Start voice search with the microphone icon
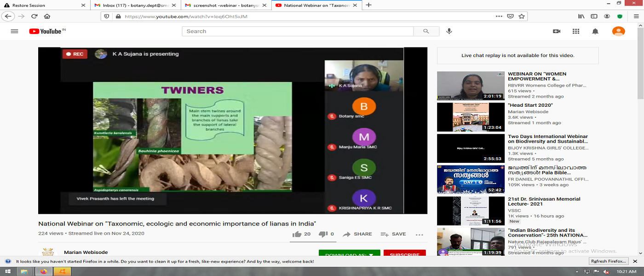The height and width of the screenshot is (276, 644). pos(449,31)
